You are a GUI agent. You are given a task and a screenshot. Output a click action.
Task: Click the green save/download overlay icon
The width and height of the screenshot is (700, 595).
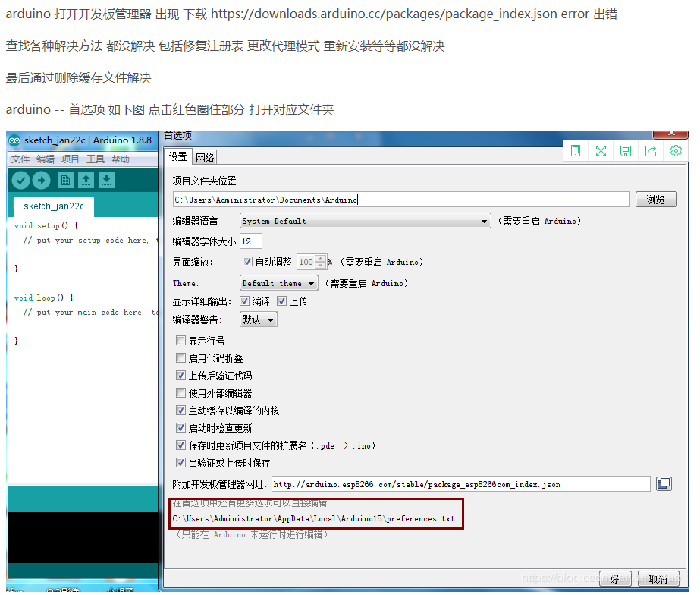pyautogui.click(x=626, y=151)
